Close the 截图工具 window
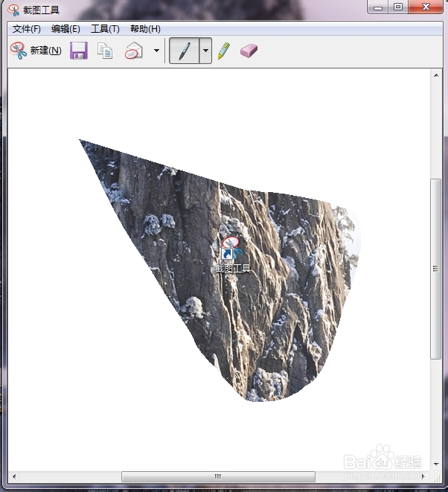This screenshot has width=448, height=492. click(426, 7)
